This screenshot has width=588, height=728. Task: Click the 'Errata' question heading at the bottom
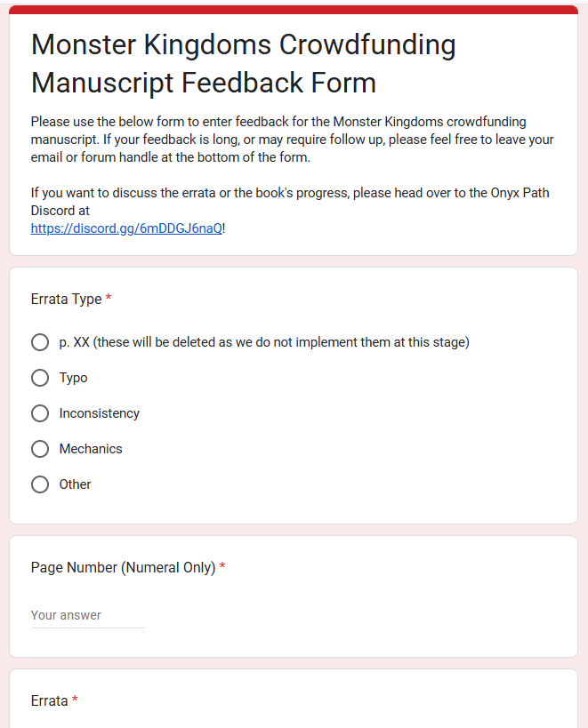click(49, 700)
